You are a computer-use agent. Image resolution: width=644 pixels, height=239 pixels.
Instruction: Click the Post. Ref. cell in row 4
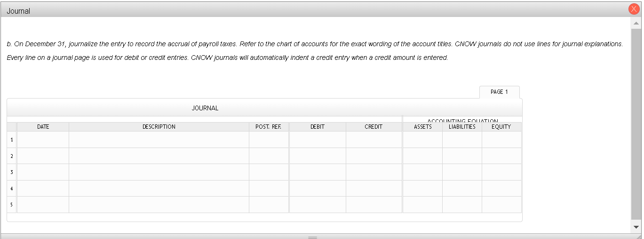click(269, 189)
